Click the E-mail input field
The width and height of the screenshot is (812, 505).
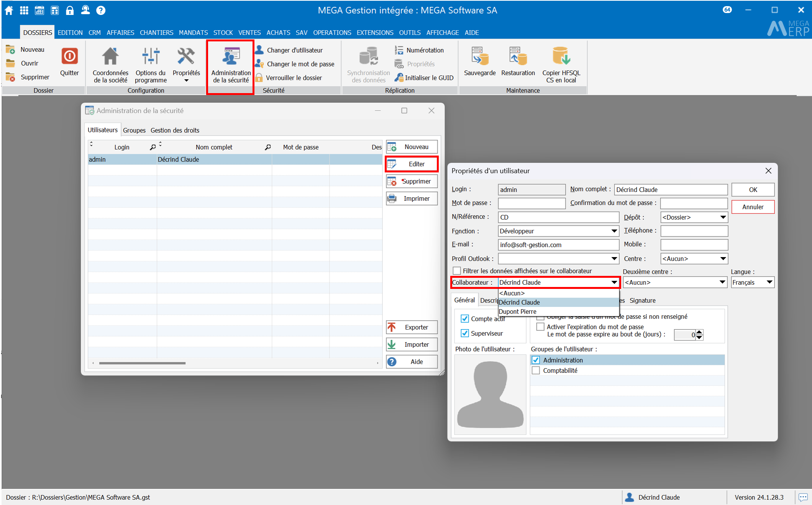[558, 245]
